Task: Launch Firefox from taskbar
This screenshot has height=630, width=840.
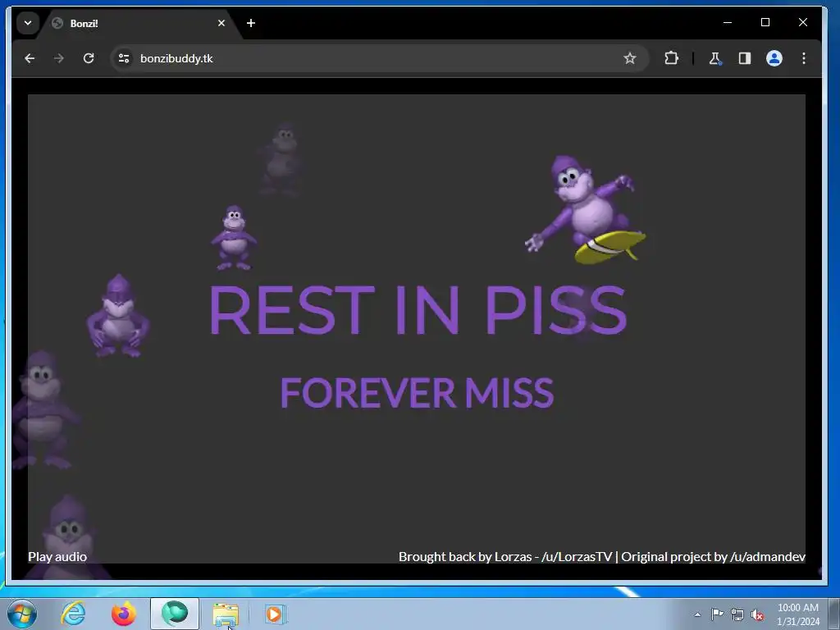Action: point(124,614)
